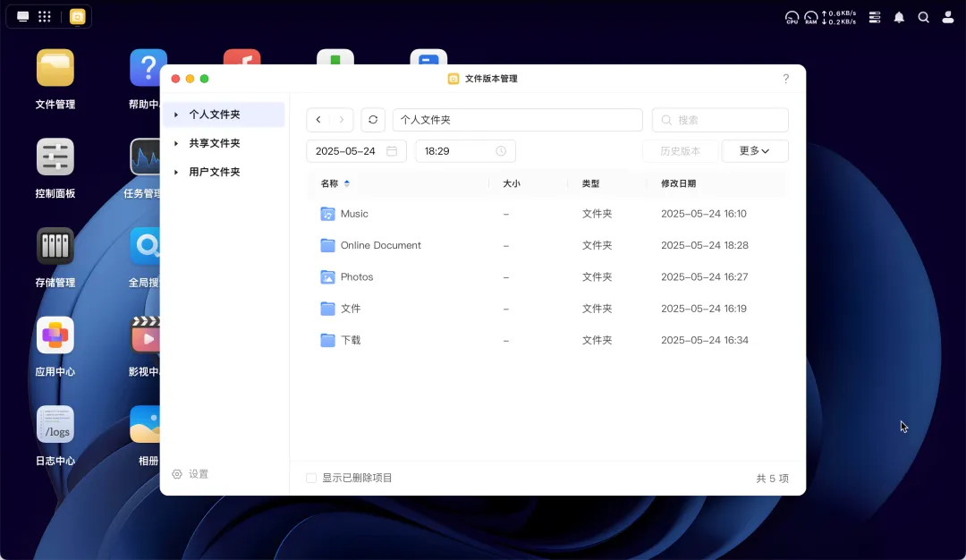Open the top bar search icon

click(923, 17)
